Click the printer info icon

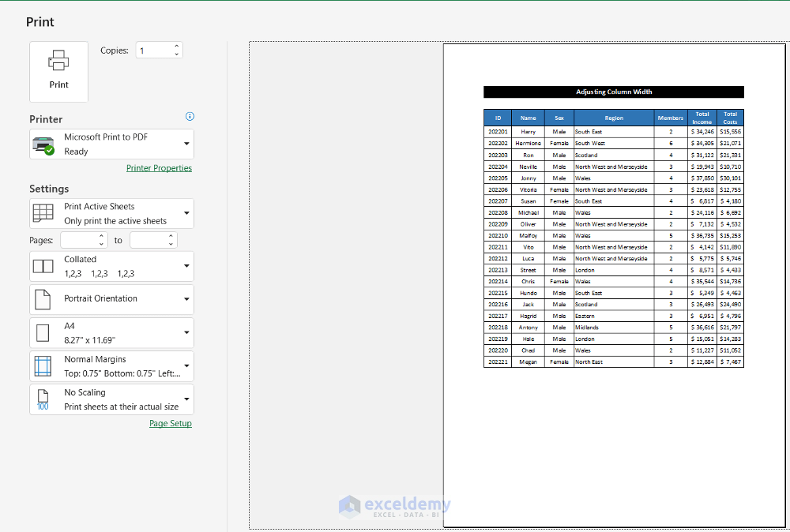click(x=190, y=116)
